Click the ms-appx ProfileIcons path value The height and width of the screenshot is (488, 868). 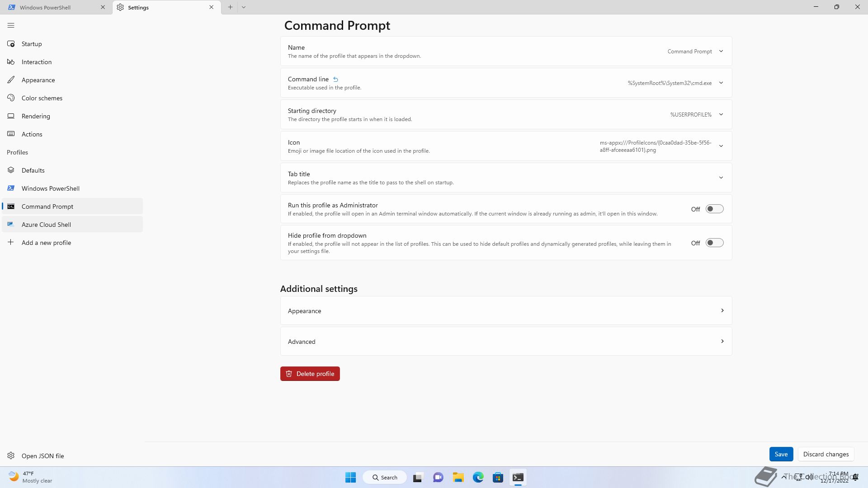pos(656,146)
